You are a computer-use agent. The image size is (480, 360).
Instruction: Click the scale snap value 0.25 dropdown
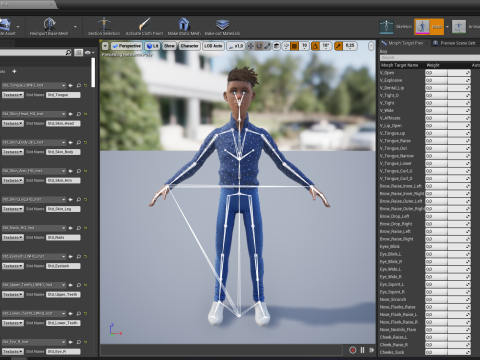[350, 46]
